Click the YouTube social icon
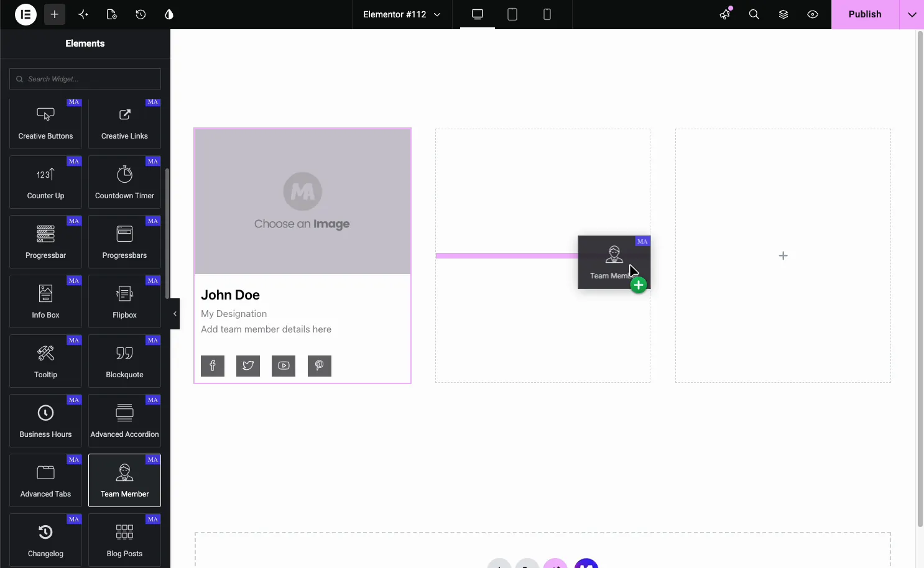Image resolution: width=924 pixels, height=568 pixels. point(284,366)
